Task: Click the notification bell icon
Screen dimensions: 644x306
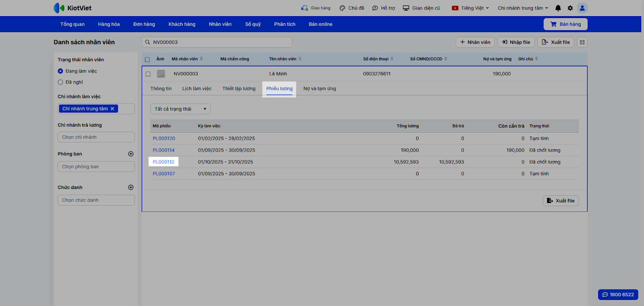Action: [x=558, y=8]
